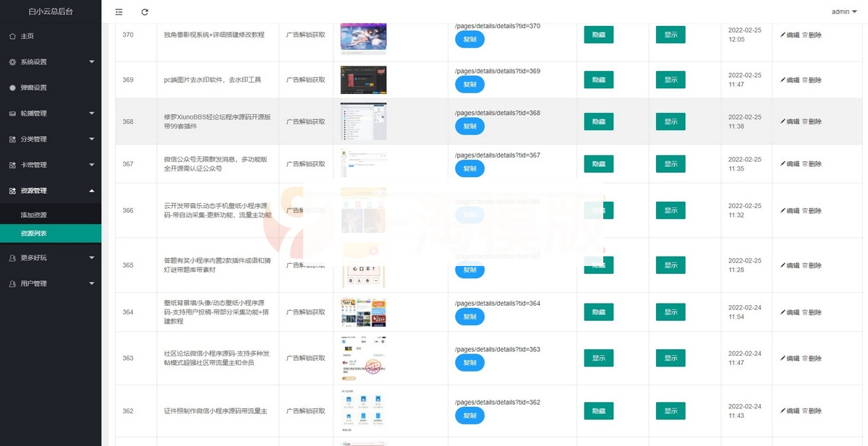The width and height of the screenshot is (868, 446).
Task: Toggle 隐藏 status for resource 368
Action: pos(598,121)
